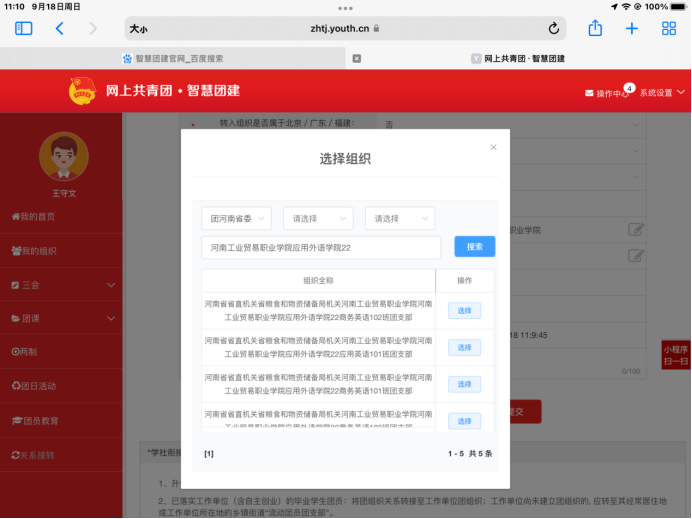The width and height of the screenshot is (692, 519).
Task: Open the second 请选择 dropdown
Action: pos(318,218)
